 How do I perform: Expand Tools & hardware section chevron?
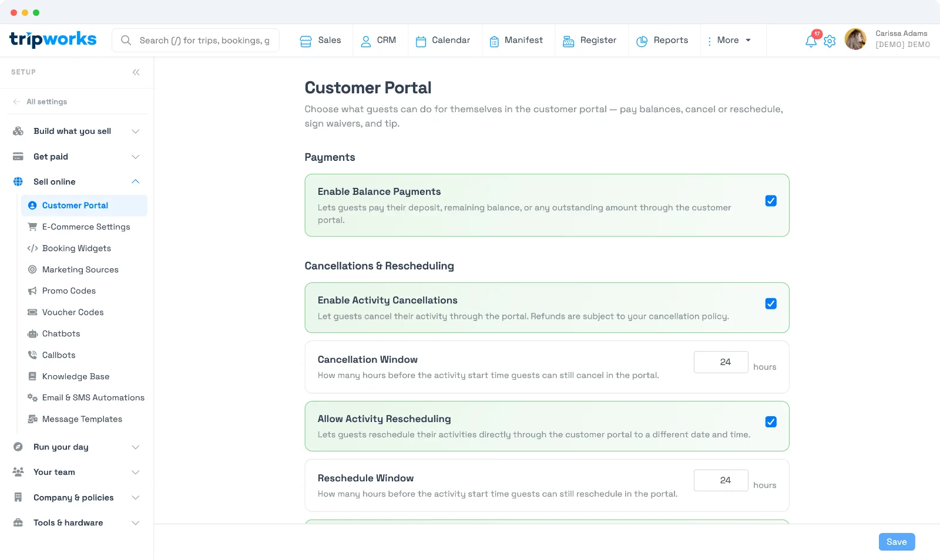pos(136,523)
